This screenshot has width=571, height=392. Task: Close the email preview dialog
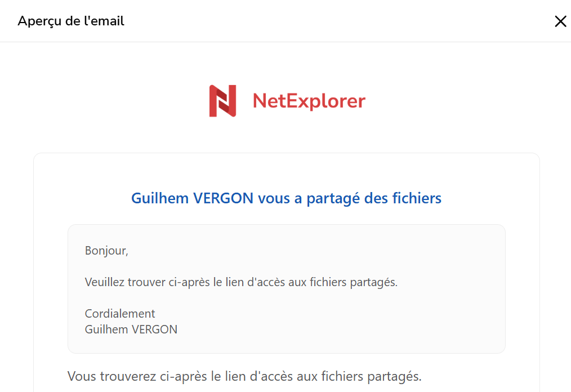click(x=560, y=21)
